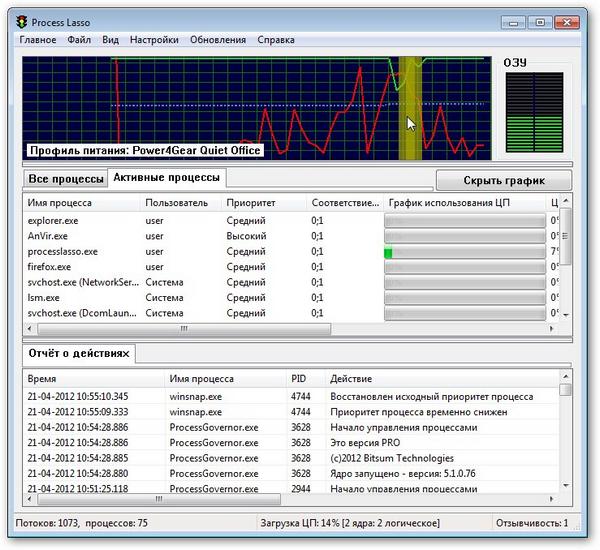600x550 pixels.
Task: Click the Скрыть график button
Action: (x=504, y=180)
